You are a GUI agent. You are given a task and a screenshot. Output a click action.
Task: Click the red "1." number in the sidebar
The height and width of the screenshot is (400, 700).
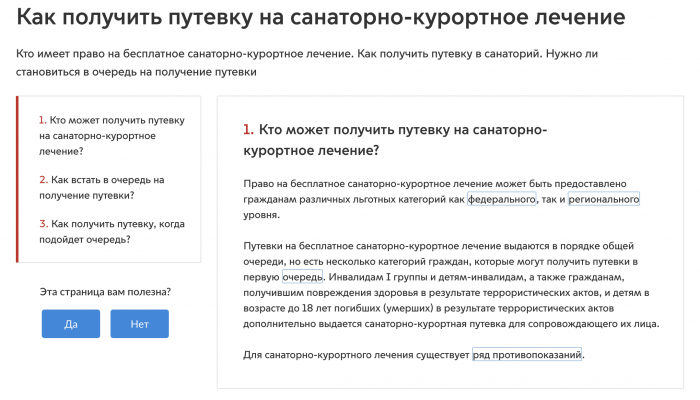(43, 120)
